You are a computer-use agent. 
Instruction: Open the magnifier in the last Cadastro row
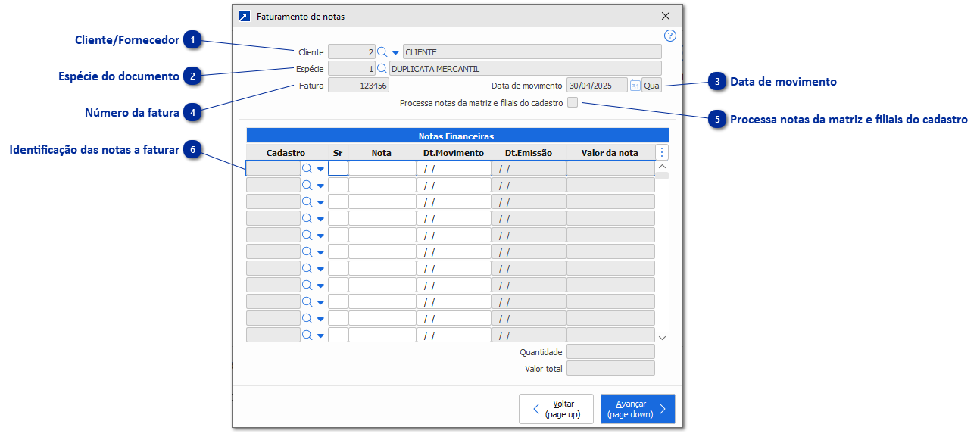(x=308, y=334)
